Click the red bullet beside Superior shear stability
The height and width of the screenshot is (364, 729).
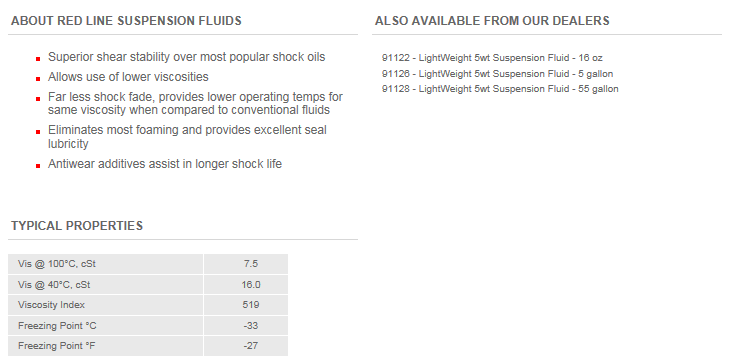pyautogui.click(x=38, y=59)
